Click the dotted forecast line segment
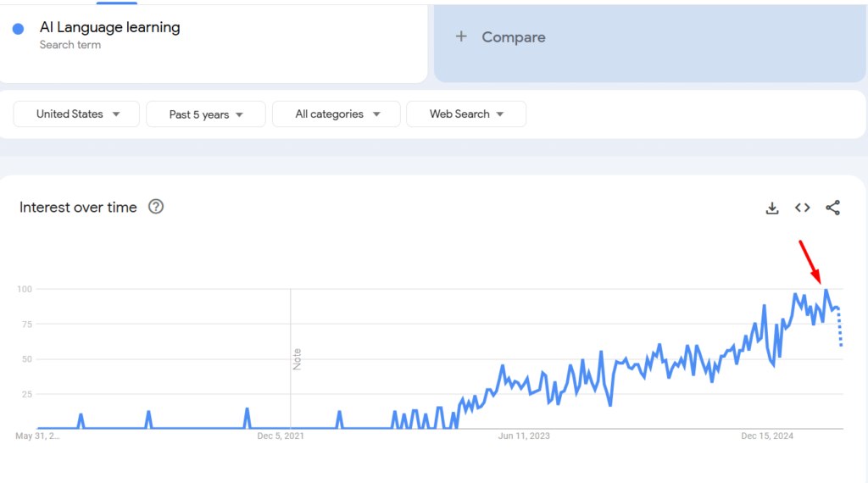This screenshot has width=868, height=483. (840, 328)
